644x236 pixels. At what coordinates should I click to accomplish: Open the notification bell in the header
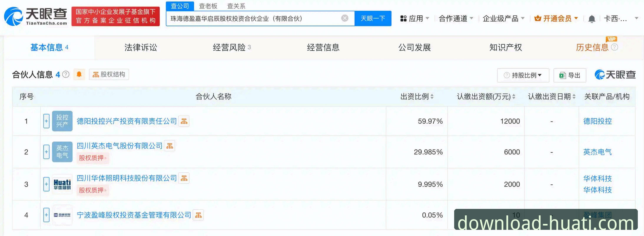tap(592, 19)
